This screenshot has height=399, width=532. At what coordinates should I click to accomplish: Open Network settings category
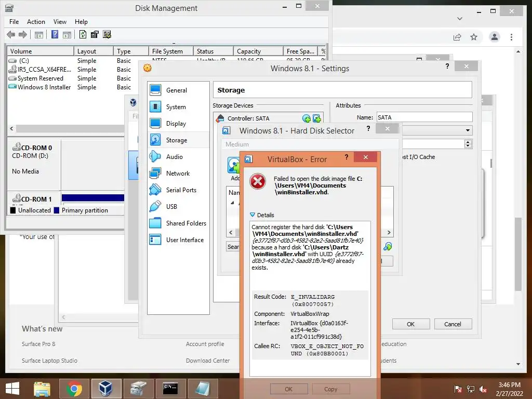tap(178, 174)
